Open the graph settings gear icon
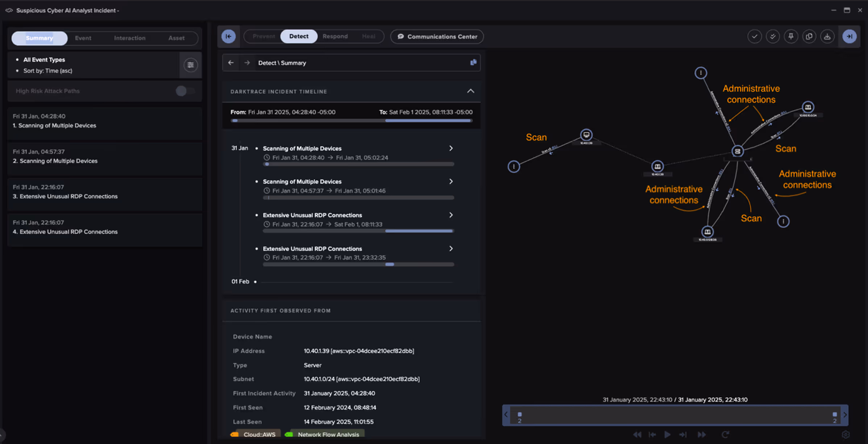 click(x=846, y=434)
